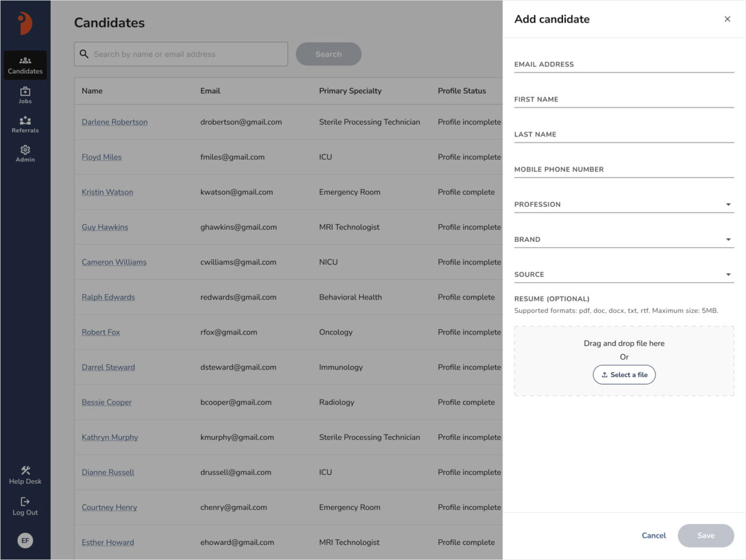
Task: Click the Primary Specialty column header
Action: pos(350,91)
